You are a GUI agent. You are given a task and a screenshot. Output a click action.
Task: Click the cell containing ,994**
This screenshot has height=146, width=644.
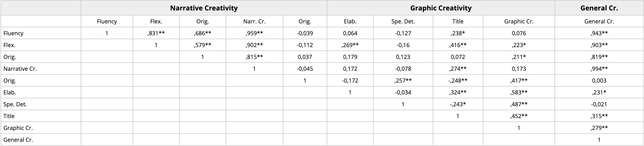coord(599,69)
